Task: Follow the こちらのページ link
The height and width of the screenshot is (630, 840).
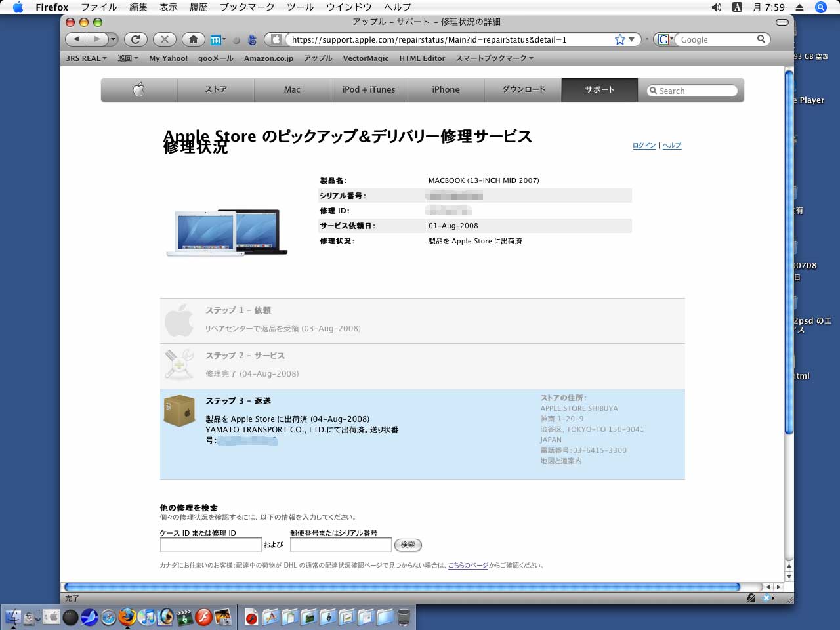Action: (468, 565)
